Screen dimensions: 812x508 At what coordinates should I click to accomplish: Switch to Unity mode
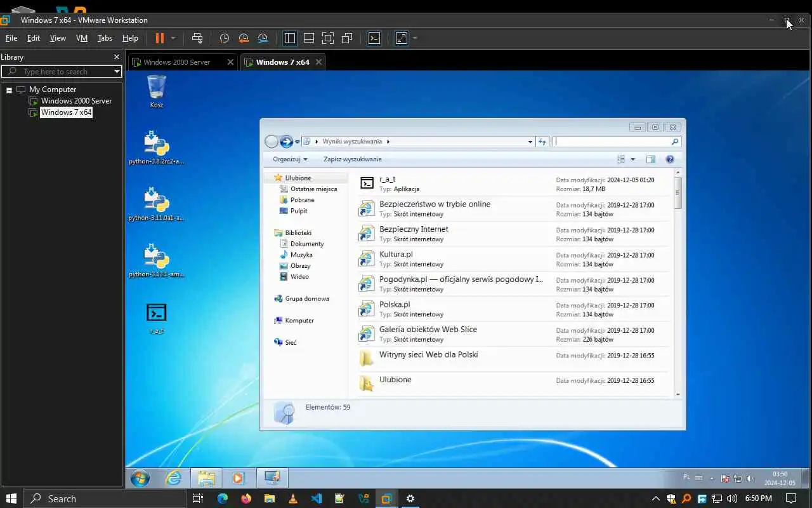pos(347,38)
